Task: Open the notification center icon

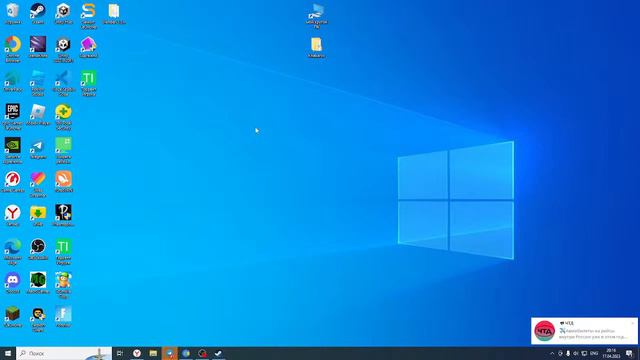Action: pyautogui.click(x=629, y=353)
